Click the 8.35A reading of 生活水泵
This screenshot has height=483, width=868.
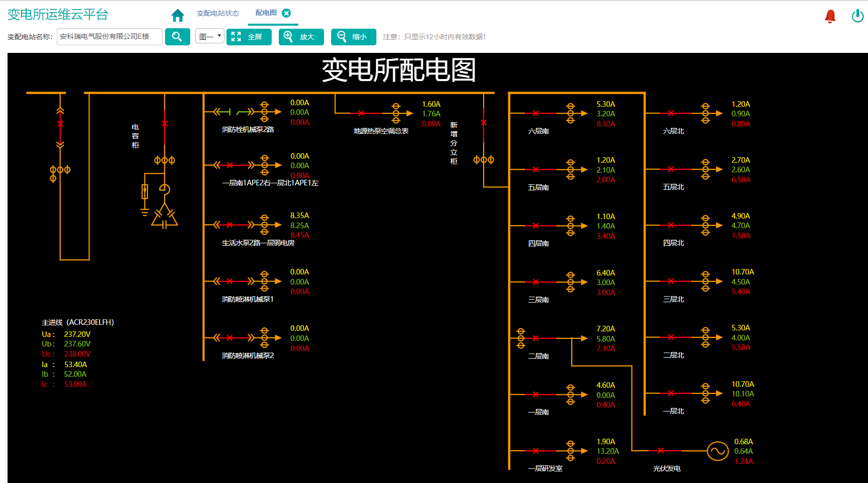(x=299, y=216)
